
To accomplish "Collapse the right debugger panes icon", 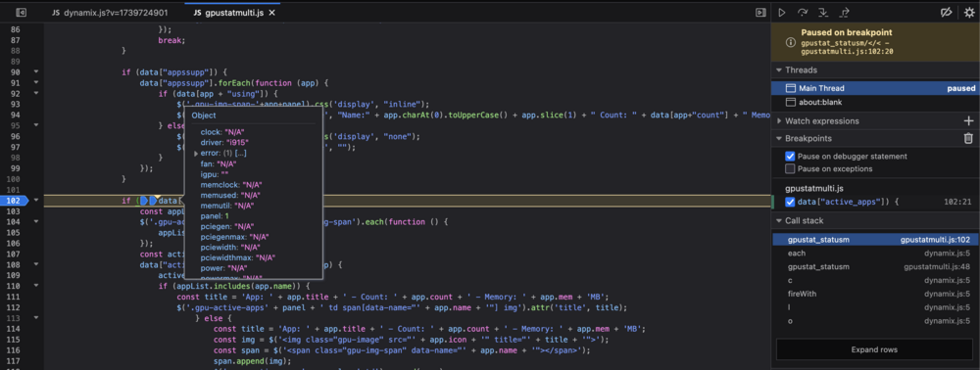I will click(x=760, y=12).
